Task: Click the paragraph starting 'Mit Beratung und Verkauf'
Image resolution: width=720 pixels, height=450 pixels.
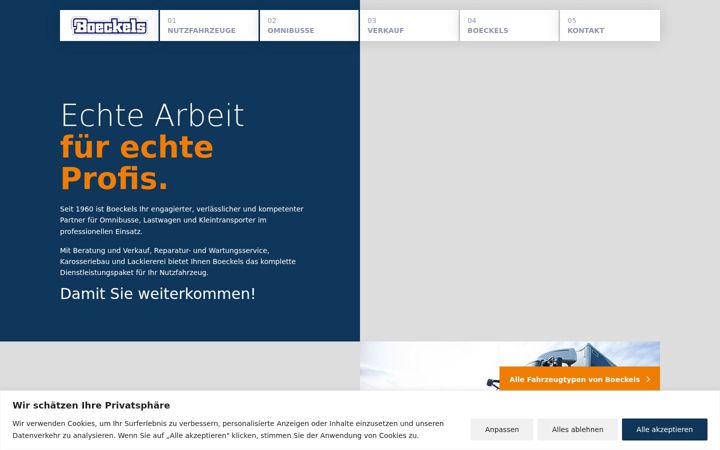Action: 178,261
